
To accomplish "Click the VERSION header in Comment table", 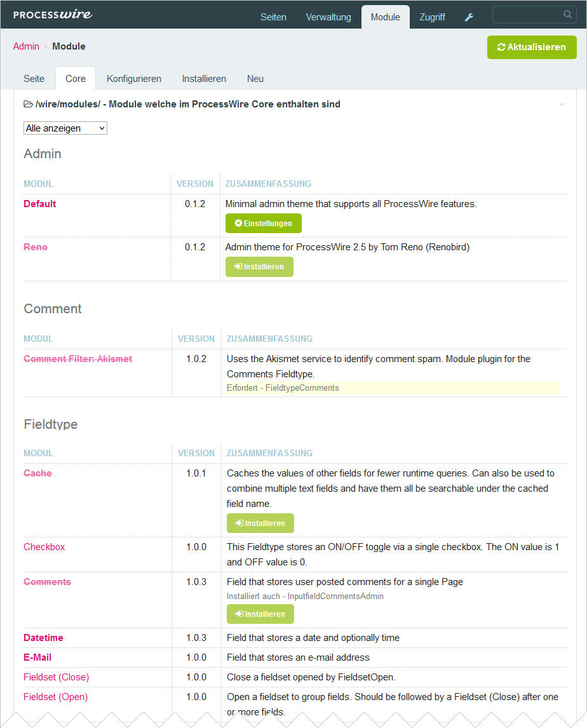I will click(x=196, y=339).
